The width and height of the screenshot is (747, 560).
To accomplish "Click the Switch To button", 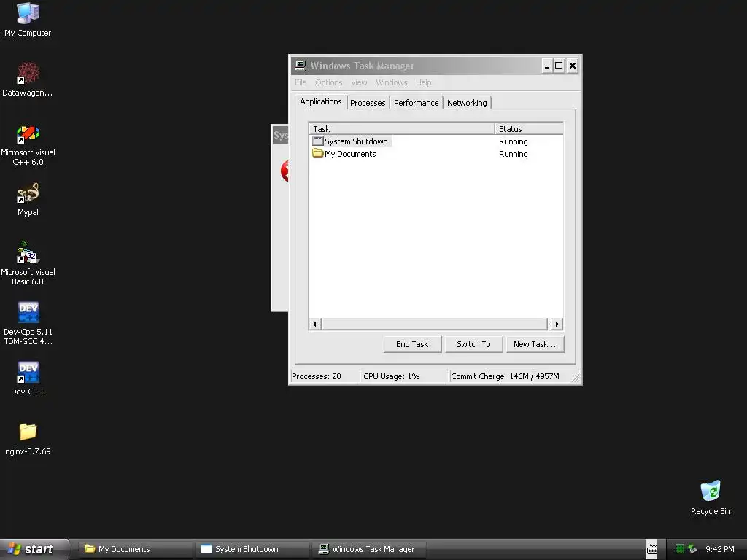I will [x=473, y=344].
